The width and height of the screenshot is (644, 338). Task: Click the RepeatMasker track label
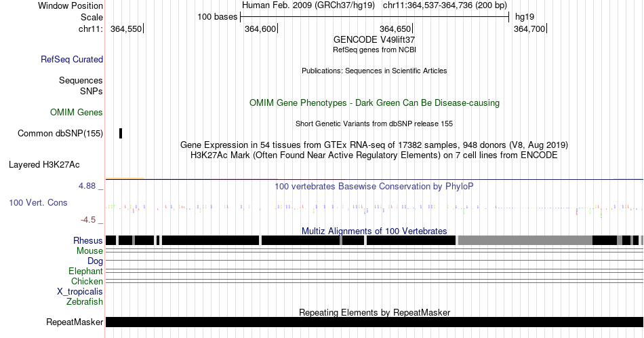(x=75, y=322)
